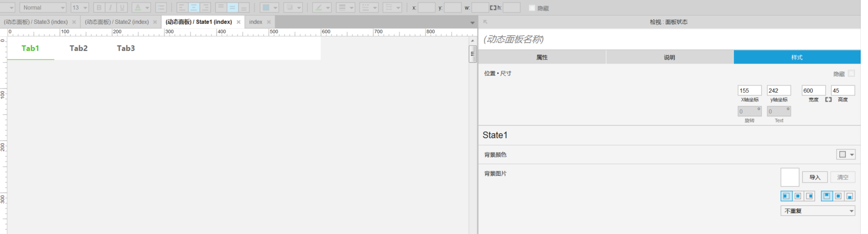Image resolution: width=868 pixels, height=234 pixels.
Task: Click the bulleted list icon
Action: click(x=161, y=8)
